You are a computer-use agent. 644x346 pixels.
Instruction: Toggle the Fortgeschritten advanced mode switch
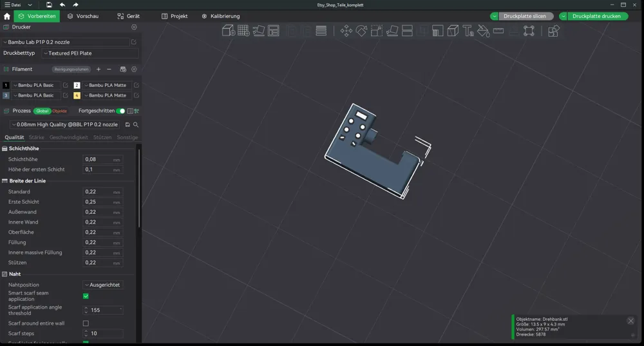point(120,111)
